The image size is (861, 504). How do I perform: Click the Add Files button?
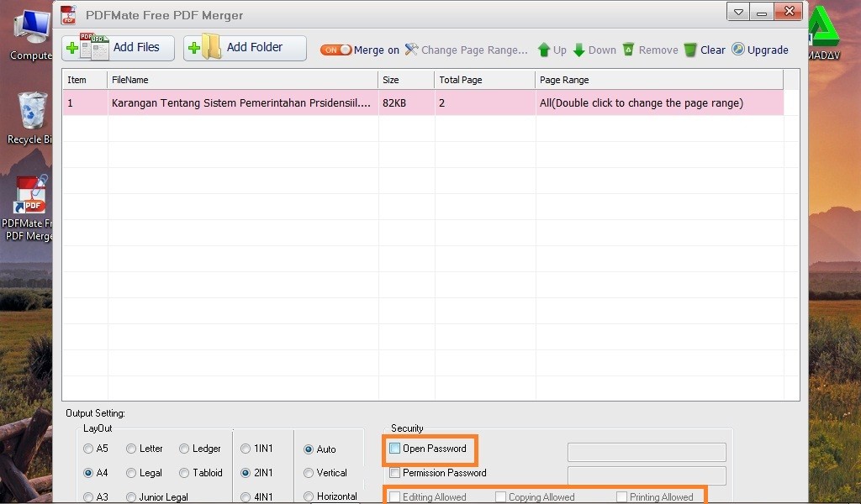(x=118, y=48)
